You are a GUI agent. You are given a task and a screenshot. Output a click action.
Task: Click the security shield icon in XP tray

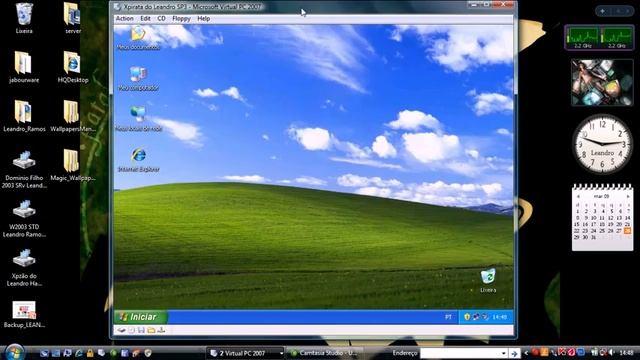tap(467, 317)
